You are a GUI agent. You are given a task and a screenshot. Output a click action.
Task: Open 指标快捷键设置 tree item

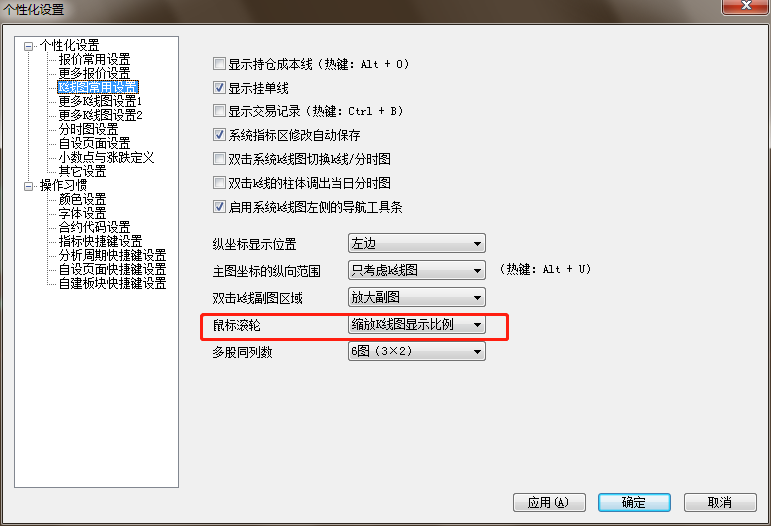pos(100,241)
